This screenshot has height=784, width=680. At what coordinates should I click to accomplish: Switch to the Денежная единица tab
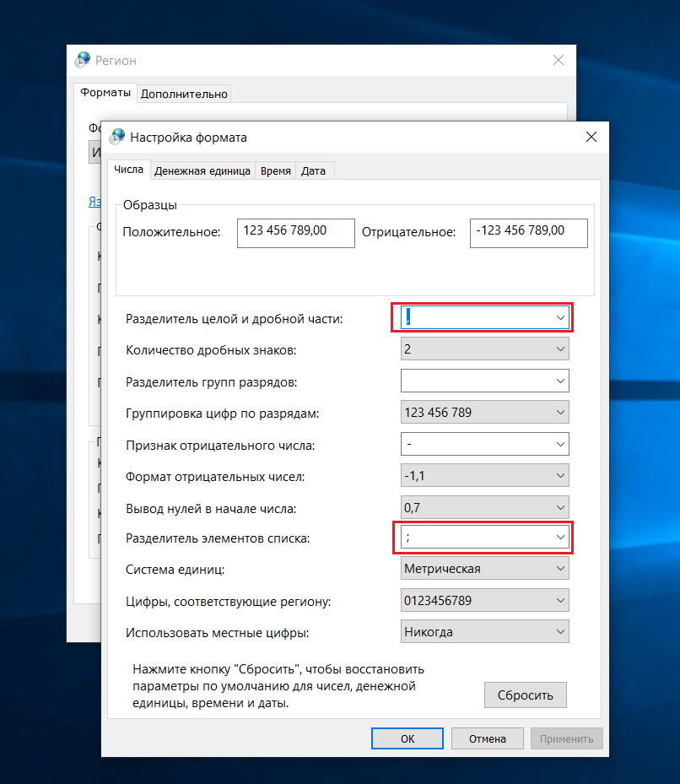pyautogui.click(x=202, y=170)
